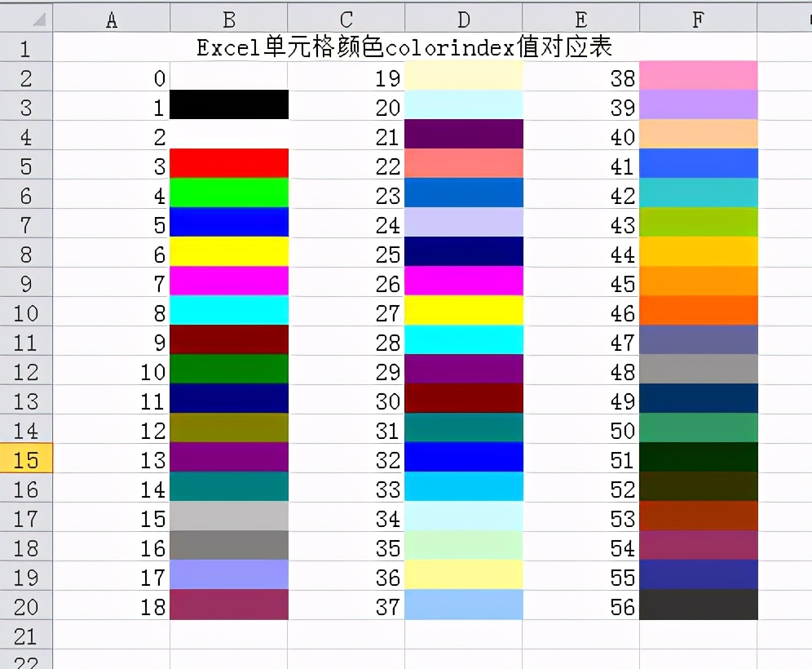The height and width of the screenshot is (669, 812).
Task: Click the light gray swatch for index 15
Action: tap(229, 516)
